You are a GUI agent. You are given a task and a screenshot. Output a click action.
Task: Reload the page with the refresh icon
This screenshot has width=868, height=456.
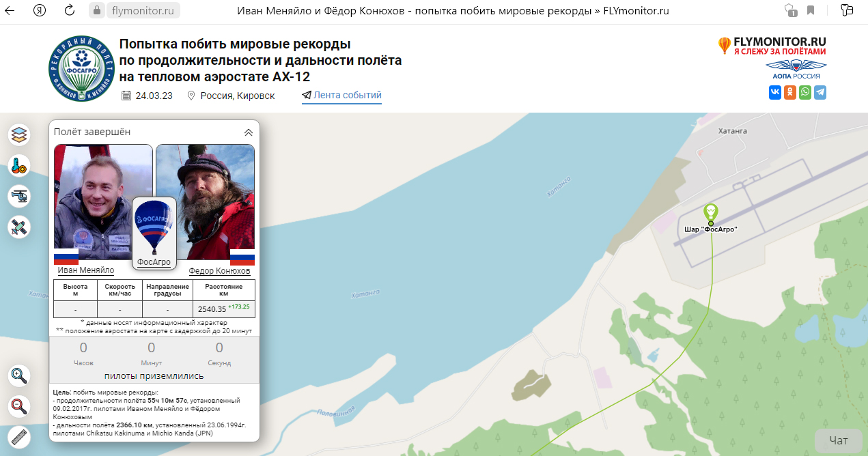70,10
